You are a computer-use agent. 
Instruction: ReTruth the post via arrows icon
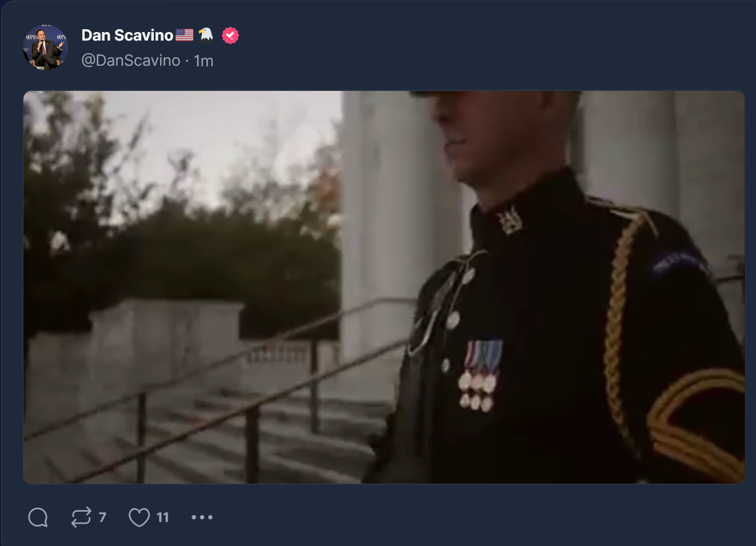click(81, 517)
